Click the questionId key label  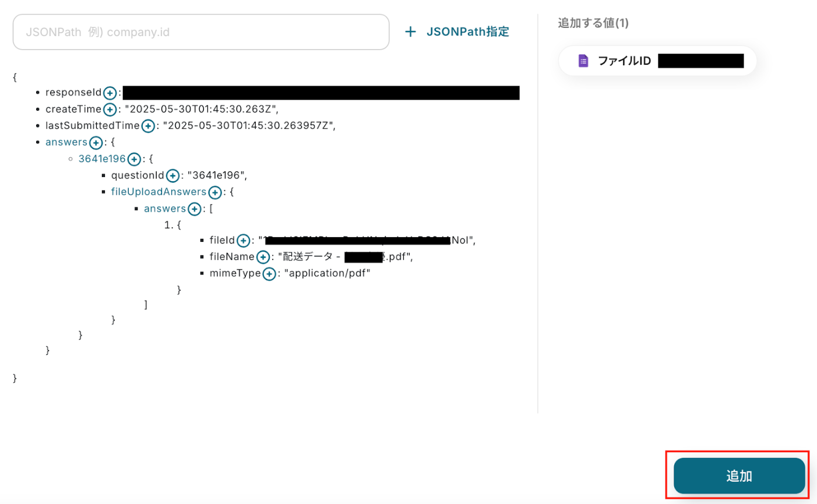pos(138,175)
